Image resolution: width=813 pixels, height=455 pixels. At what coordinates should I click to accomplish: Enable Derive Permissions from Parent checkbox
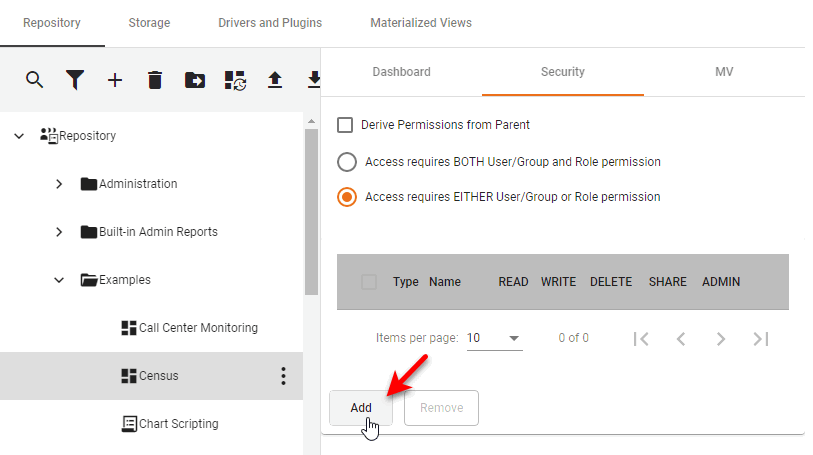[345, 125]
